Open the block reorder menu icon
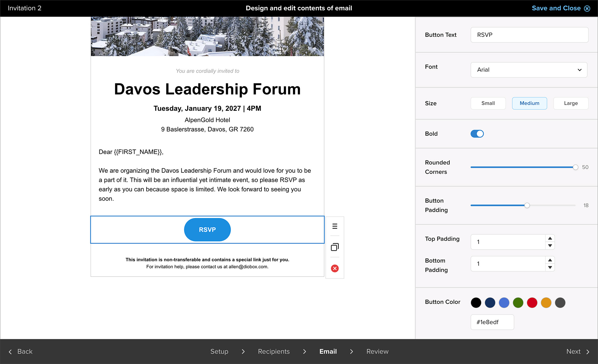The width and height of the screenshot is (598, 364). pyautogui.click(x=335, y=226)
